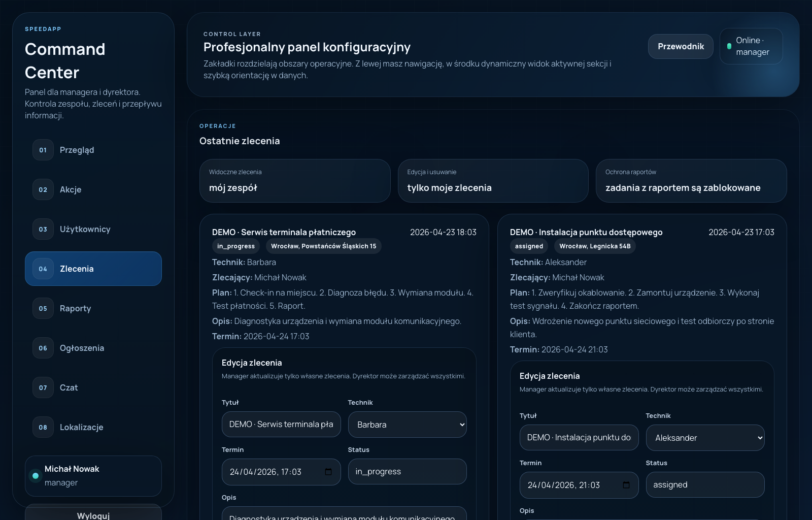
Task: Select Zlecenia in the navigation menu
Action: click(x=93, y=269)
